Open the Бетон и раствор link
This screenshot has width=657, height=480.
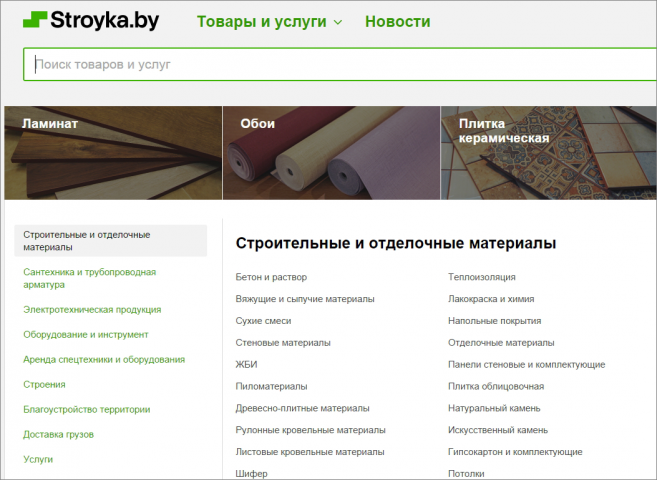[271, 277]
